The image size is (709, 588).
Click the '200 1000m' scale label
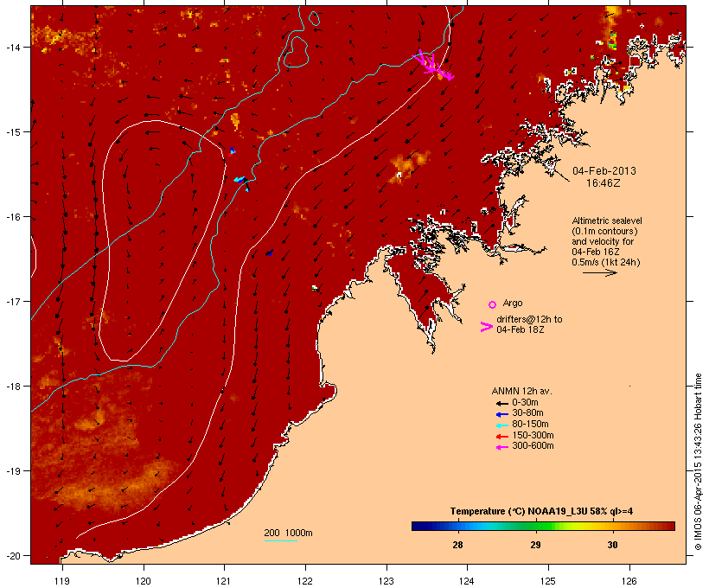click(288, 533)
